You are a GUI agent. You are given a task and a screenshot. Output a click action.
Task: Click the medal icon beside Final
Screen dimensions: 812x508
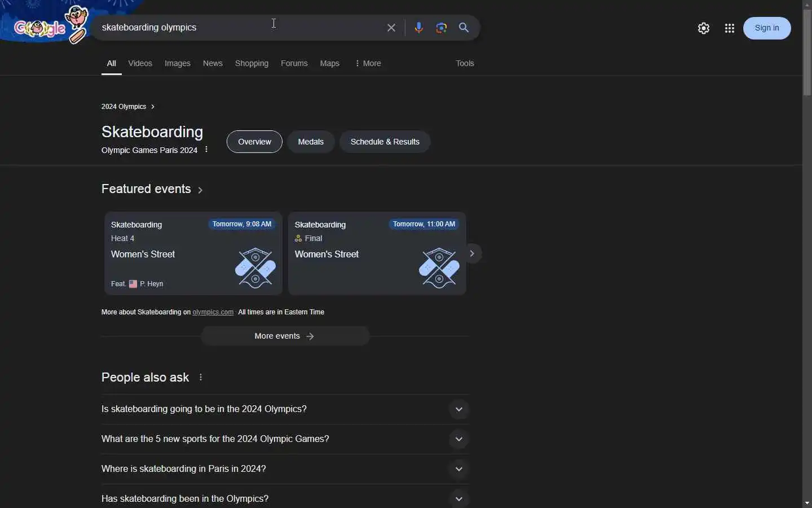pyautogui.click(x=299, y=239)
